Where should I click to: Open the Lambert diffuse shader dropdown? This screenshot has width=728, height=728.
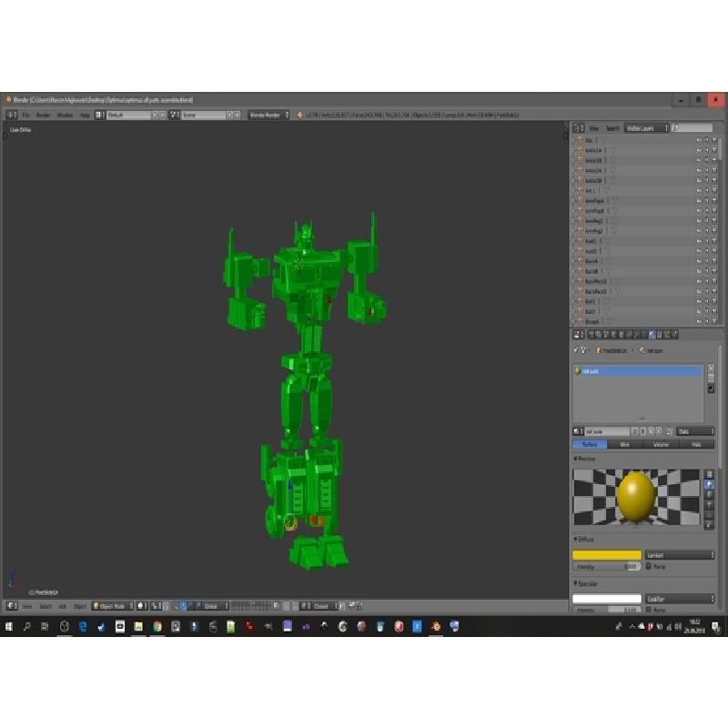679,555
